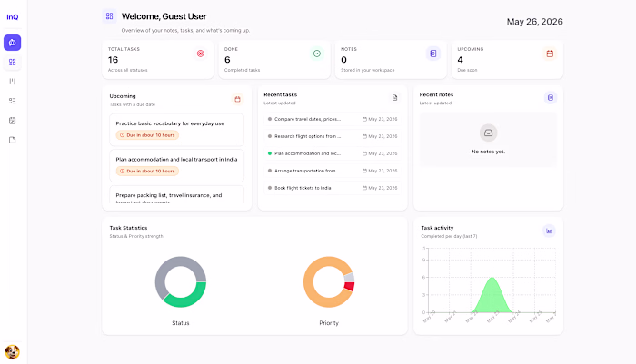Image resolution: width=636 pixels, height=364 pixels.
Task: Click the user avatar at sidebar bottom
Action: [x=12, y=351]
